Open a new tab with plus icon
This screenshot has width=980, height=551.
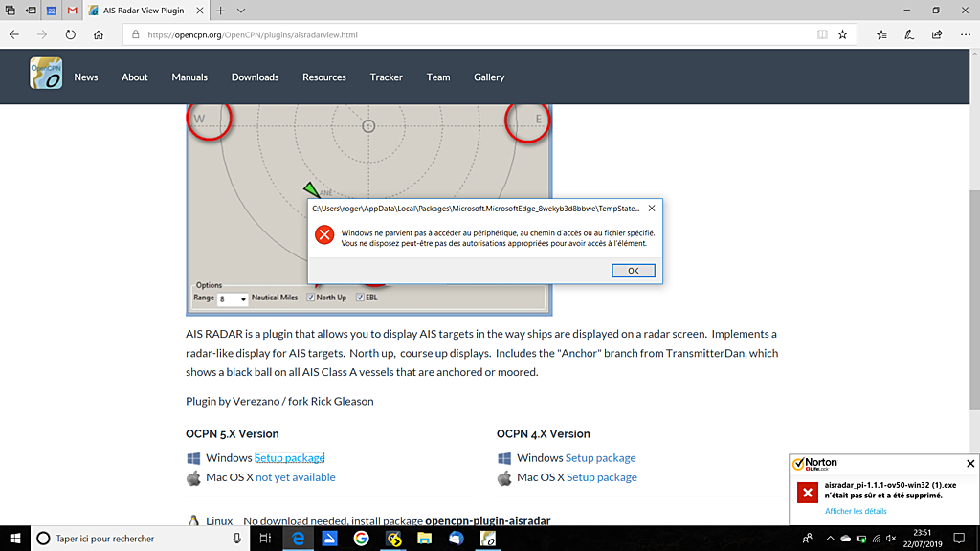221,11
